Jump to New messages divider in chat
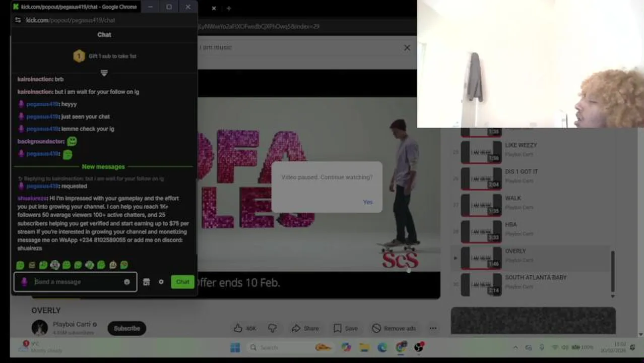This screenshot has height=363, width=644. pos(103,166)
